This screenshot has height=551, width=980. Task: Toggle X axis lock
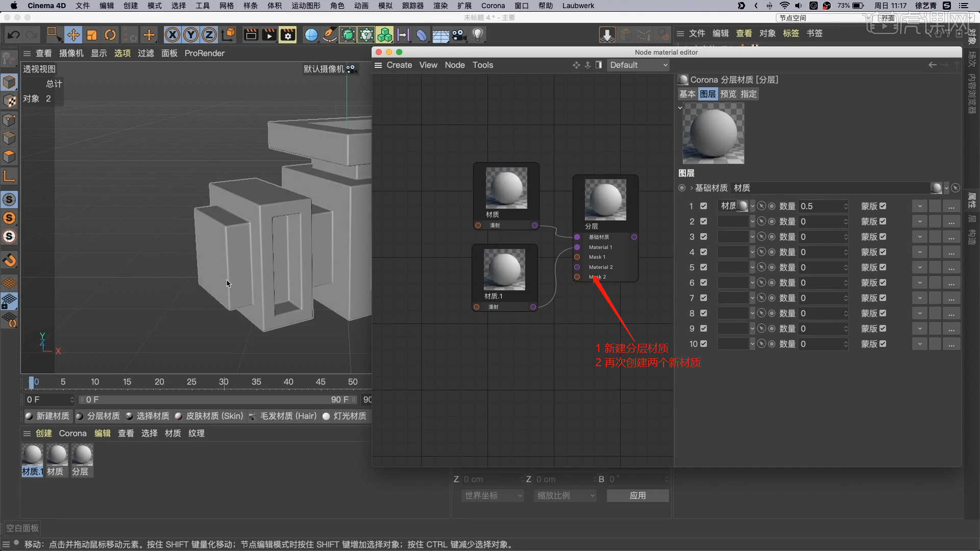pyautogui.click(x=173, y=35)
